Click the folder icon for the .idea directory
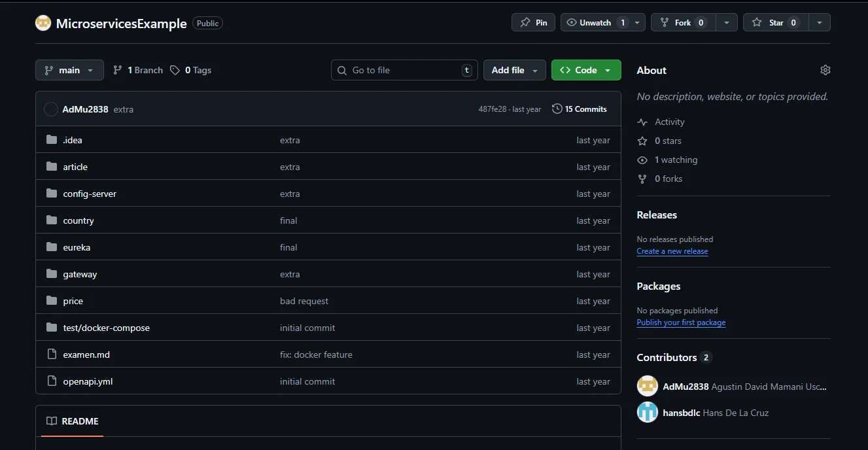The image size is (868, 450). click(52, 140)
